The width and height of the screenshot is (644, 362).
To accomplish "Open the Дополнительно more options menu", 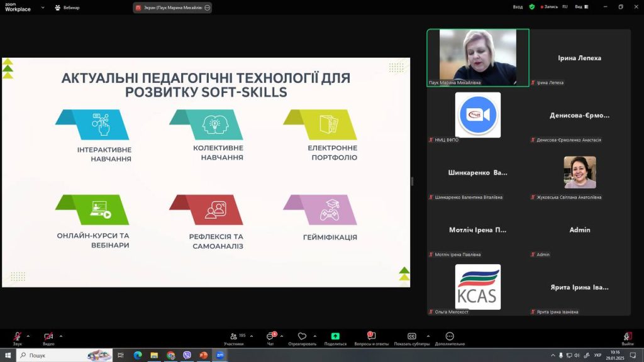I will (x=450, y=337).
